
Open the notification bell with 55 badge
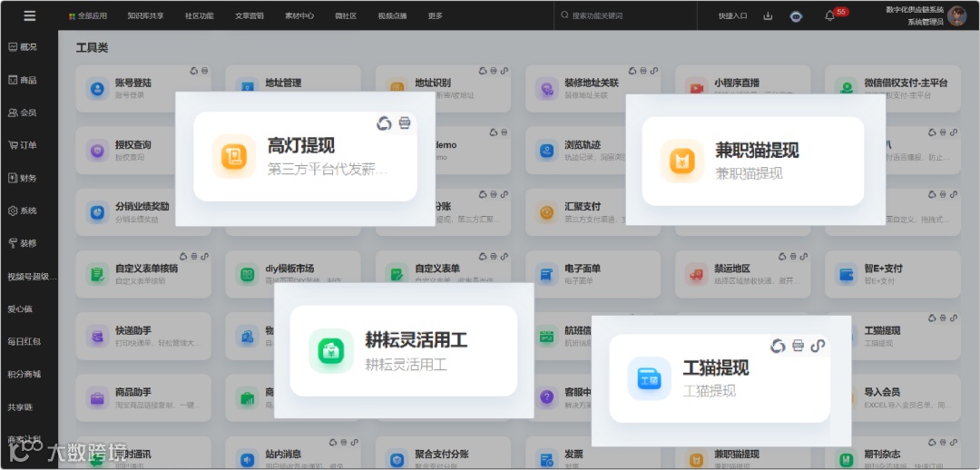pyautogui.click(x=830, y=15)
